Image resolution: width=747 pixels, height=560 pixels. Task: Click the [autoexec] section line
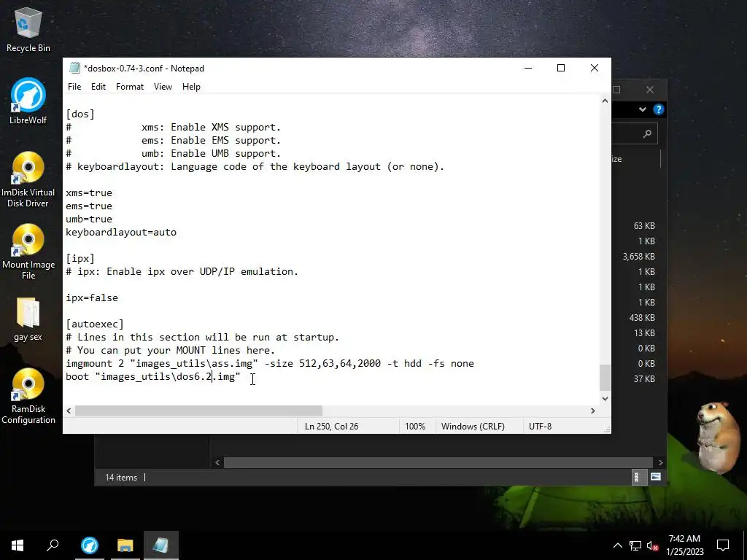[95, 324]
